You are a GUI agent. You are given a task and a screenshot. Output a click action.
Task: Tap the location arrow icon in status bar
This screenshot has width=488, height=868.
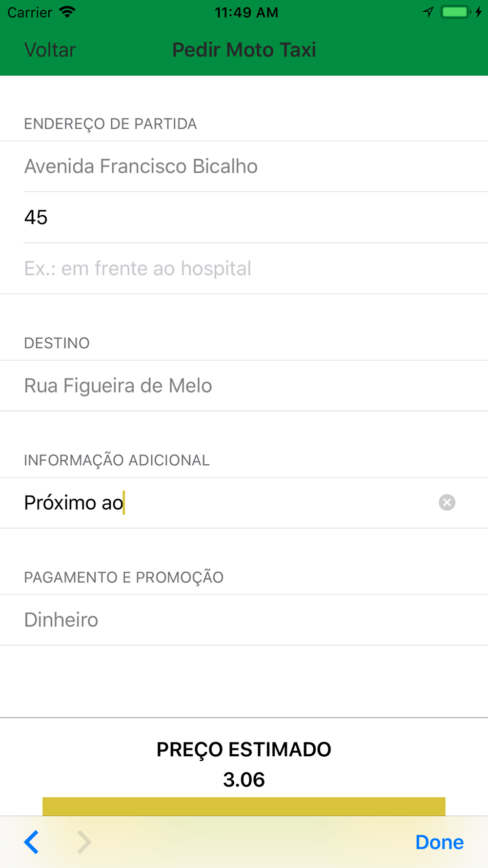[x=428, y=12]
